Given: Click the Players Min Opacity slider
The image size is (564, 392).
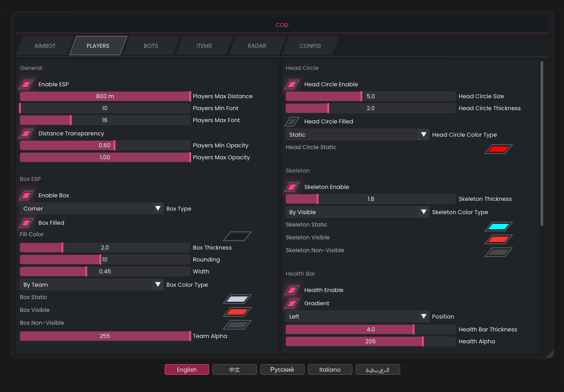Looking at the screenshot, I should [x=105, y=146].
